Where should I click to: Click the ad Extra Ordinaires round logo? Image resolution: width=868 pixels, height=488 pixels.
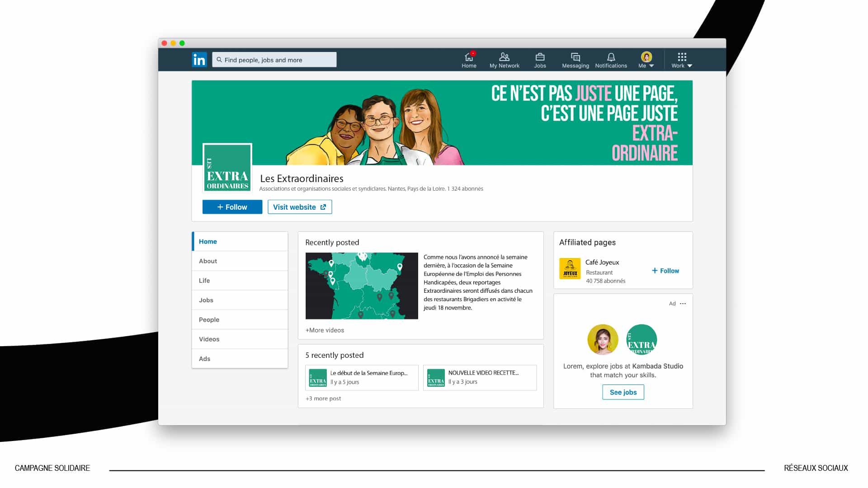point(642,340)
